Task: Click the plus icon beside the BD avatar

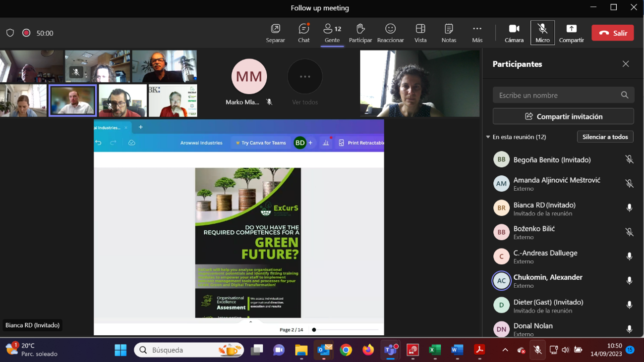Action: (310, 143)
